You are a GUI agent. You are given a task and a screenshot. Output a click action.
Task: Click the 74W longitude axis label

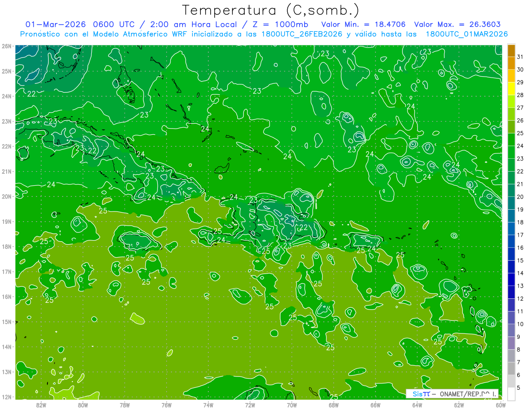[208, 405]
